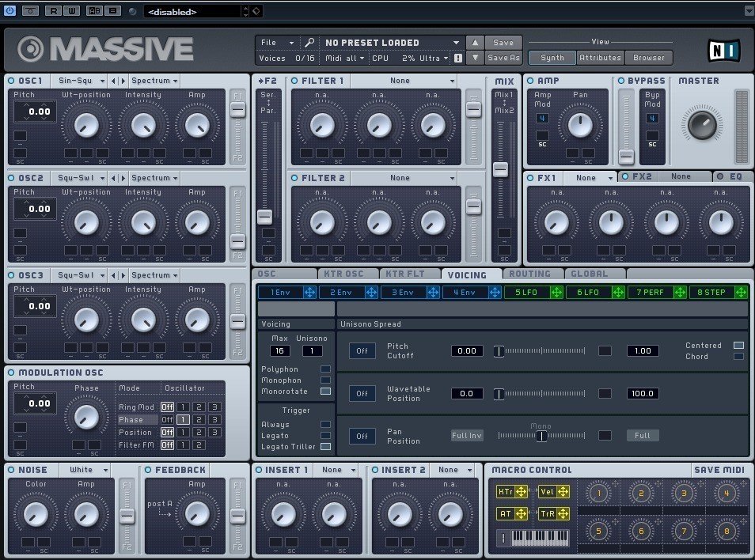Screen dimensions: 755x560
Task: Click the KTr macro source handle
Action: click(521, 492)
